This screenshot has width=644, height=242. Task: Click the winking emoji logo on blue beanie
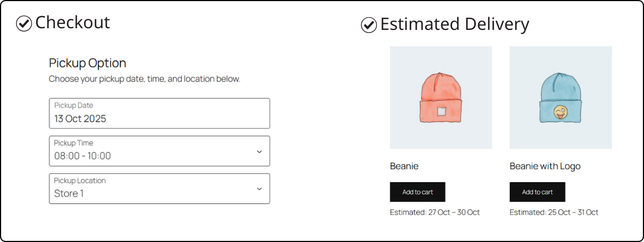(559, 112)
